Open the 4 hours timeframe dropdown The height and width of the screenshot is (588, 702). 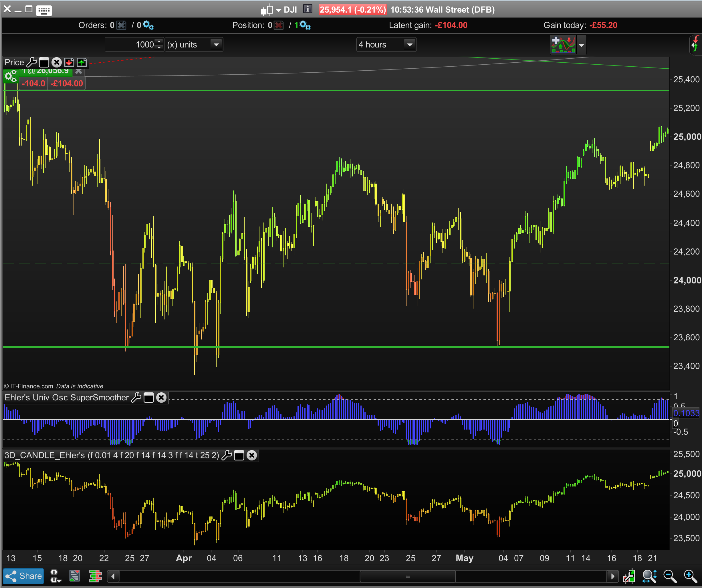coord(410,44)
